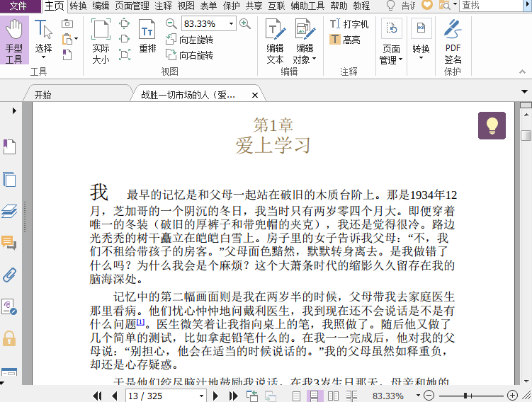Open the Page Thumbnails panel icon

[x=9, y=179]
